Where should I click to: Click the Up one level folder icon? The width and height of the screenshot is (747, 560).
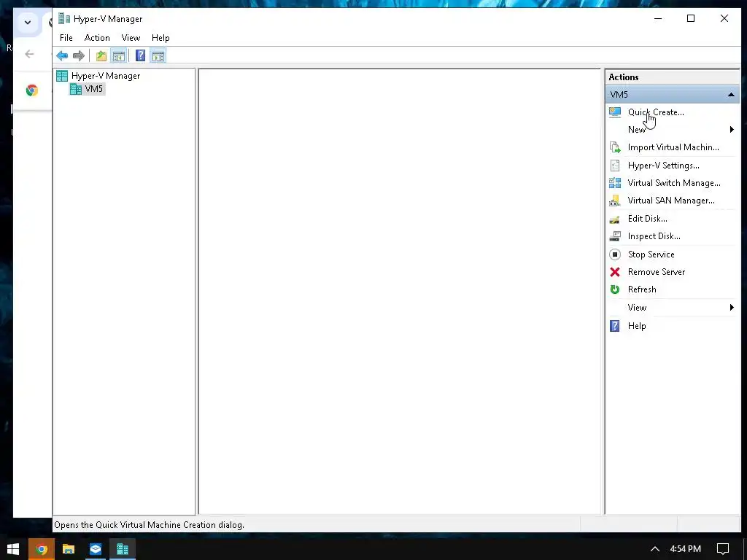pyautogui.click(x=101, y=55)
